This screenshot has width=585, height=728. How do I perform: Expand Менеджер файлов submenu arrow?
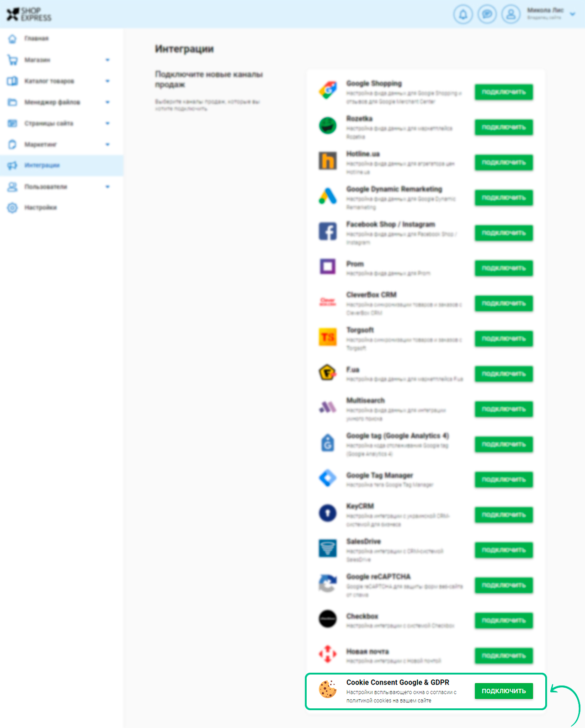107,102
